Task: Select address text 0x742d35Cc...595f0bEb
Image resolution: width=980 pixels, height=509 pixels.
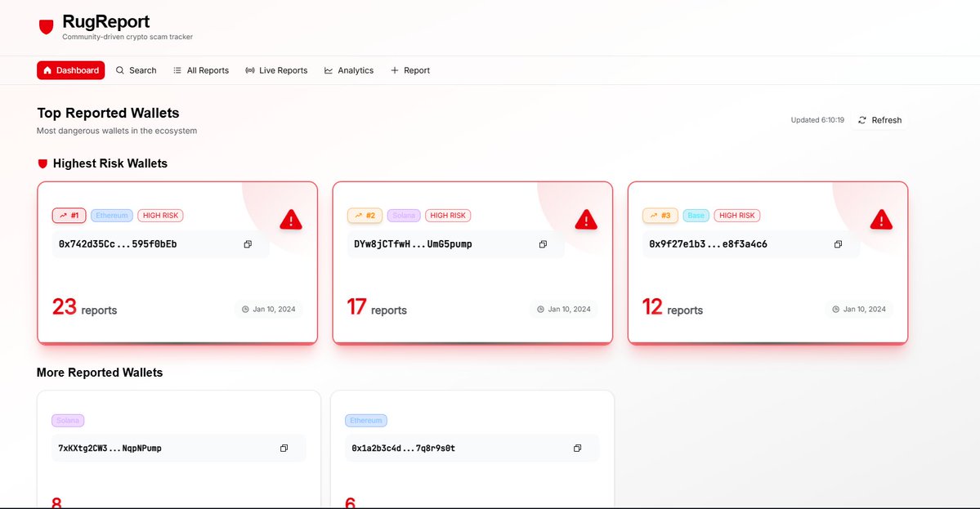Action: 118,244
